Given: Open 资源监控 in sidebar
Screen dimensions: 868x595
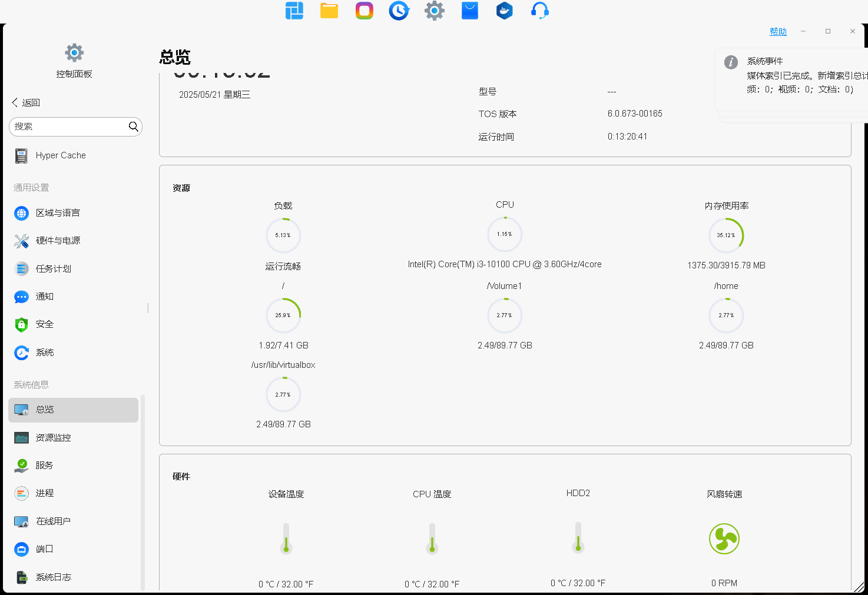Looking at the screenshot, I should coord(53,438).
